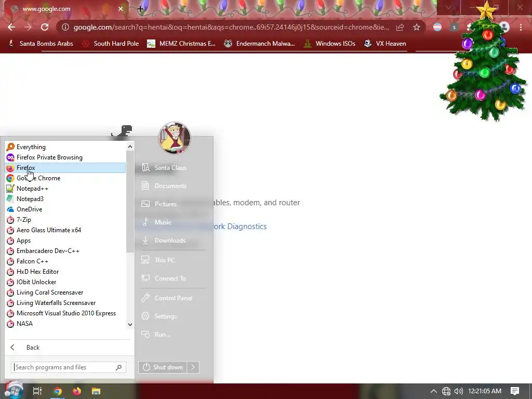Click the programs list scroll down arrow
This screenshot has width=532, height=399.
[x=130, y=325]
